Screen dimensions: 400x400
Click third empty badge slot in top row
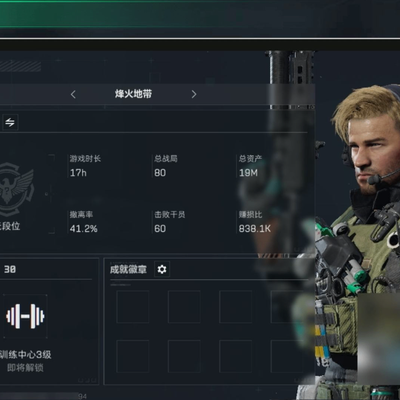[235, 307]
